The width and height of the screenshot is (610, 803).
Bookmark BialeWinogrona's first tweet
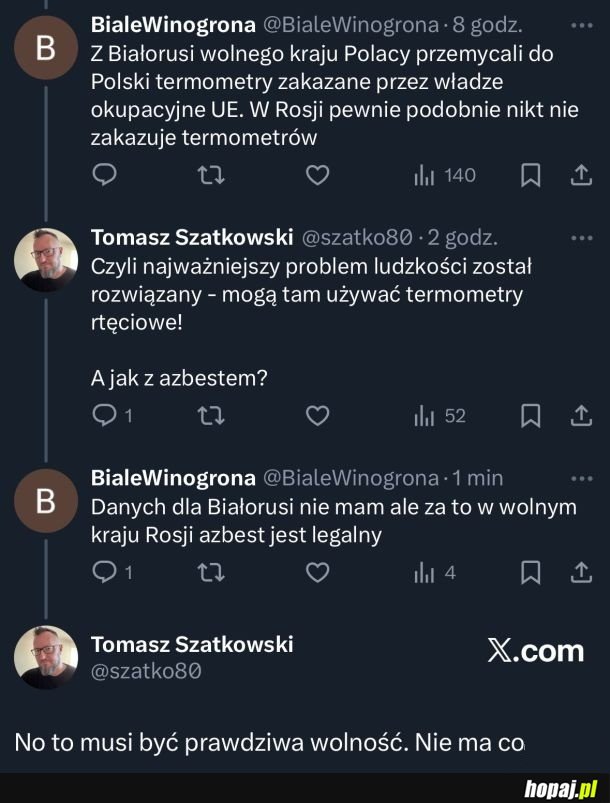tap(530, 175)
